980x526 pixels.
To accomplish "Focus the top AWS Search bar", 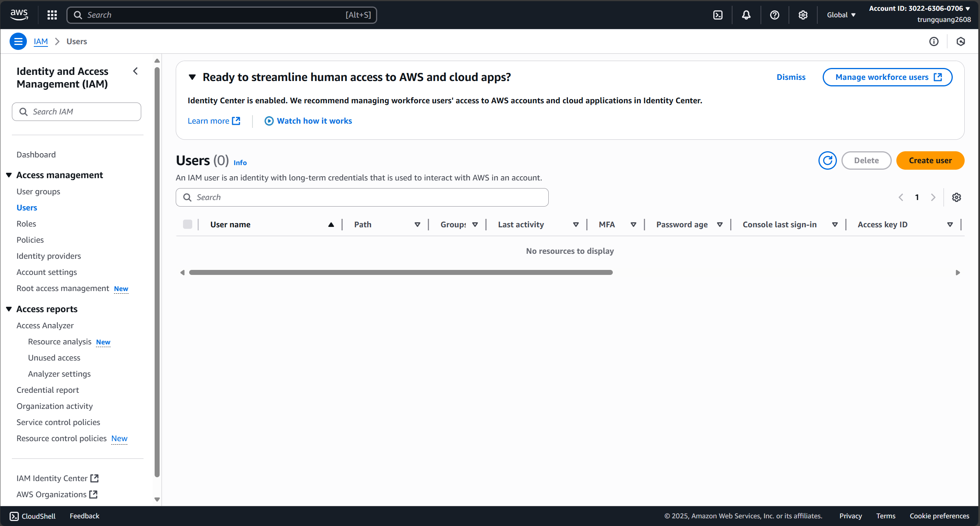I will pos(221,15).
